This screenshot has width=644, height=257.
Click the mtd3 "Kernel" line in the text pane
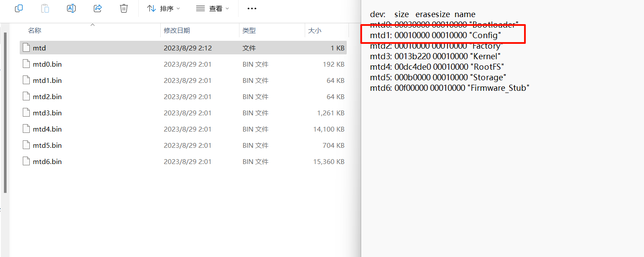[x=435, y=56]
